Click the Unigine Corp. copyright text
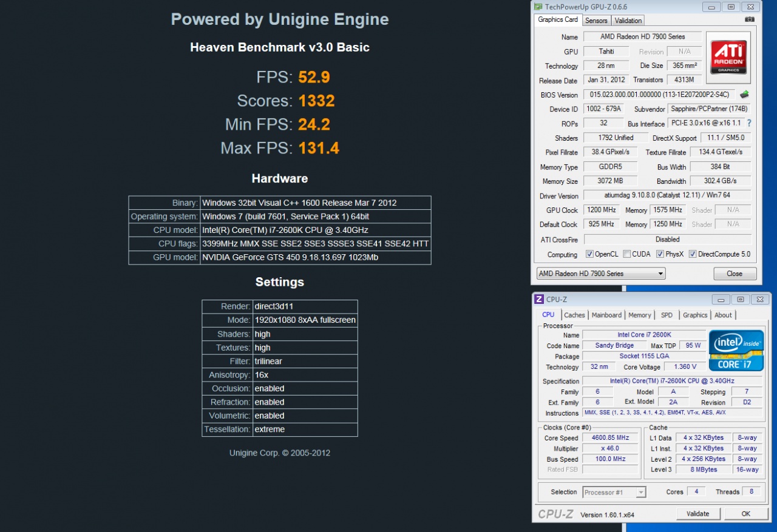This screenshot has width=777, height=532. point(280,453)
